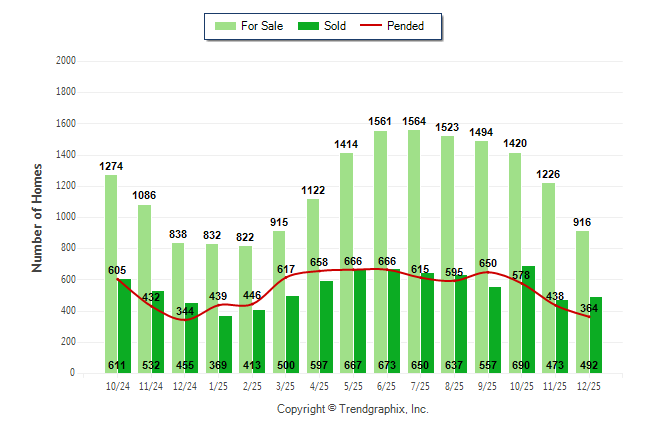Click the 1/25 Sold bar labeled 369
Screen dimensions: 646x434
pos(226,345)
